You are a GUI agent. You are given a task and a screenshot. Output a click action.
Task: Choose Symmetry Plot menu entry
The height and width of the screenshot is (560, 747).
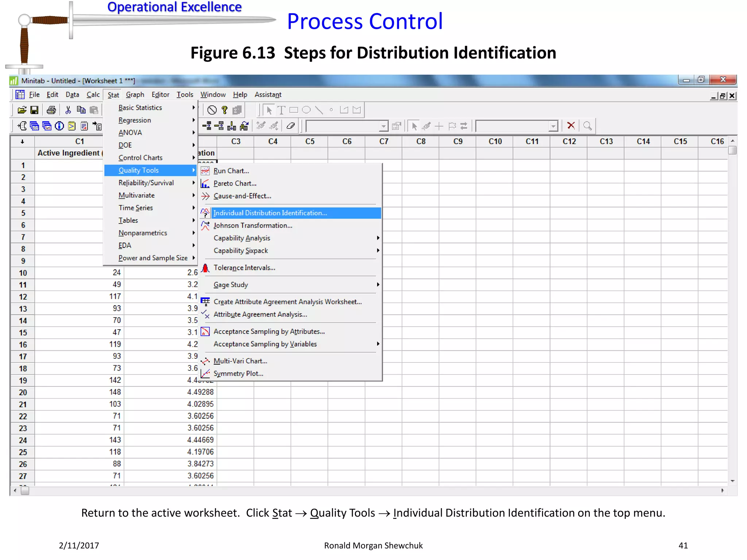coord(290,374)
